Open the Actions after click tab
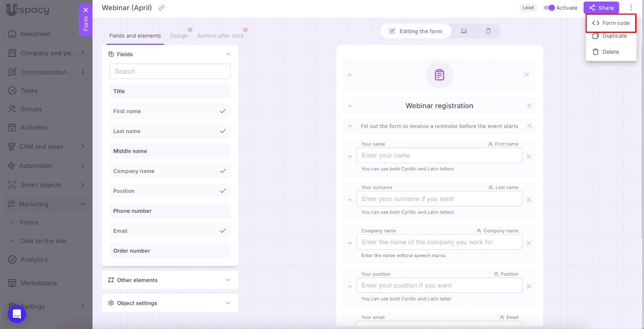The height and width of the screenshot is (329, 644). point(221,36)
